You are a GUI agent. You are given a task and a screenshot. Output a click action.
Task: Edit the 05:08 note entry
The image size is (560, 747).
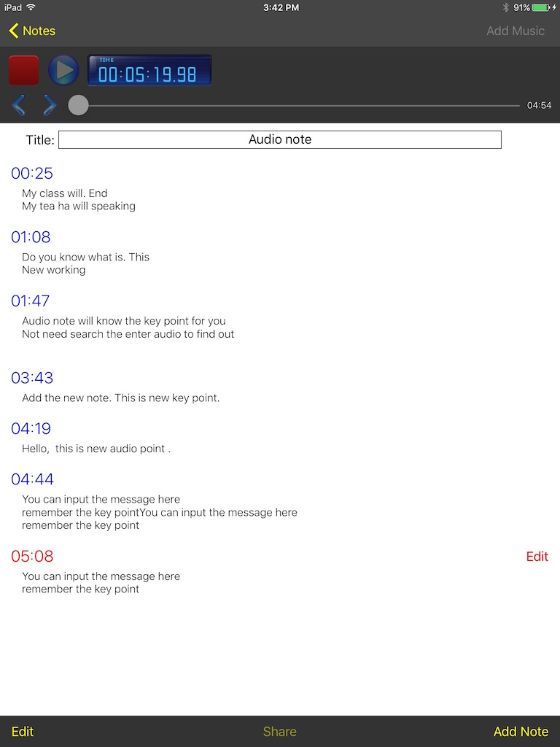pos(537,557)
